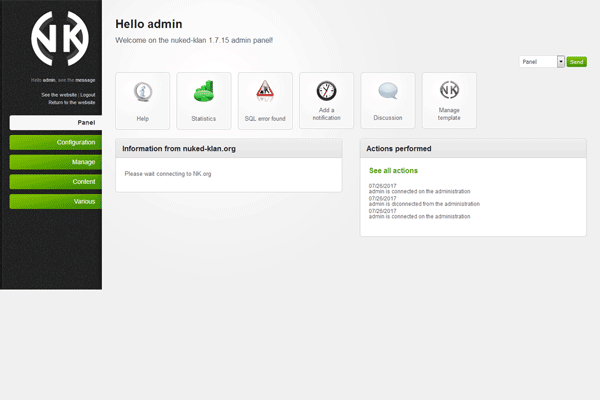Click the Logout link

tap(87, 94)
